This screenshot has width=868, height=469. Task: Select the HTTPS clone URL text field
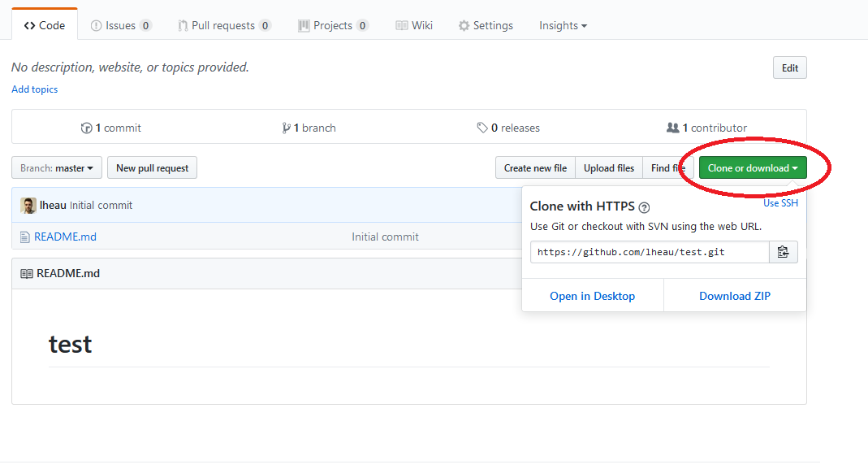point(649,252)
